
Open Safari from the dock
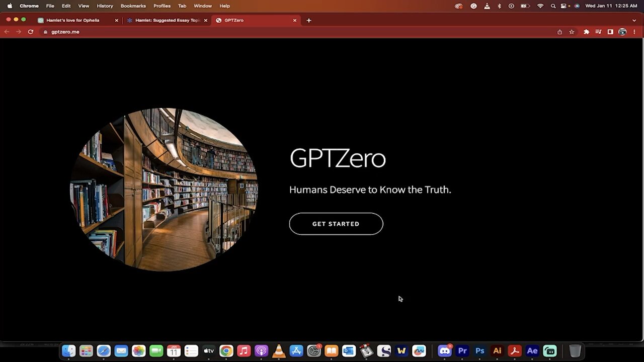(x=104, y=351)
